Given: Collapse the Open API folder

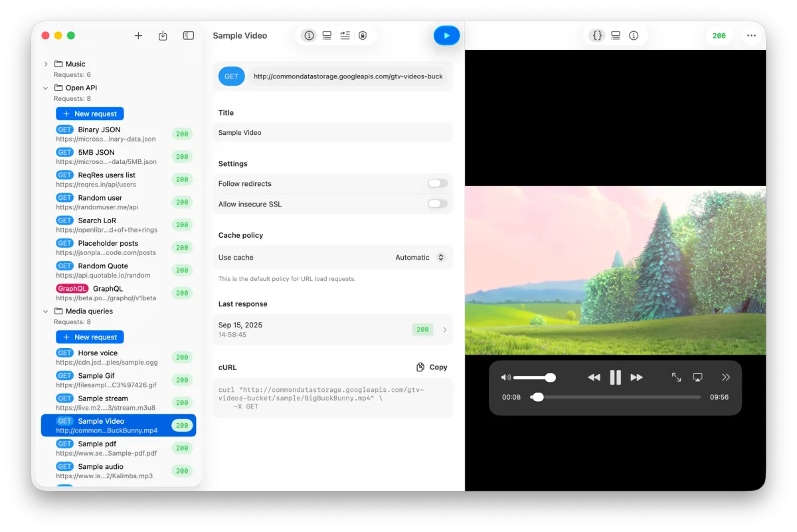Looking at the screenshot, I should tap(45, 87).
